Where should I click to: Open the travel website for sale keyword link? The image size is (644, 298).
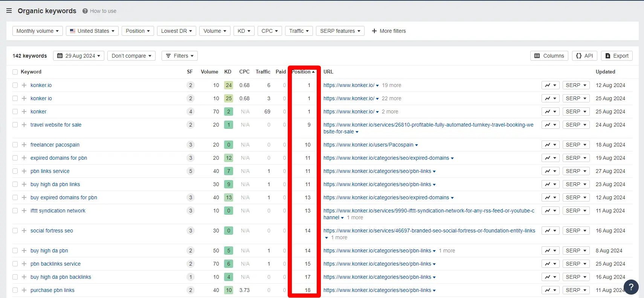[56, 125]
